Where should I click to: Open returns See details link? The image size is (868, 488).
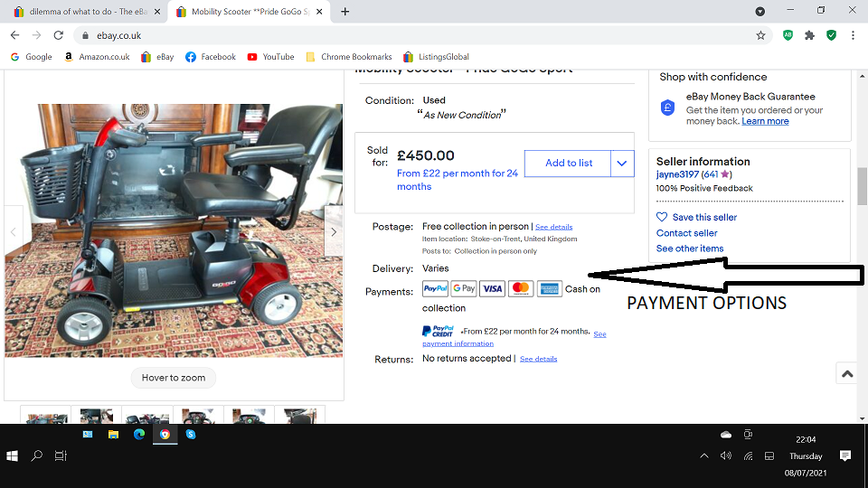coord(538,359)
